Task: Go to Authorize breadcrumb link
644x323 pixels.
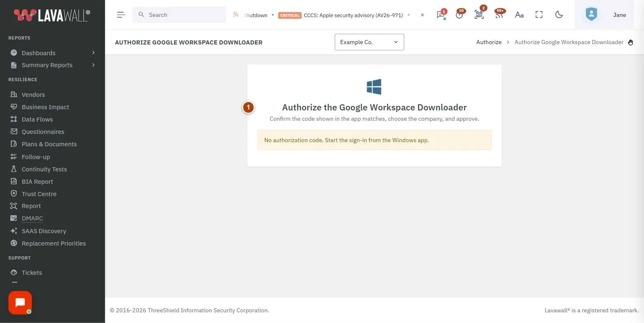Action: pyautogui.click(x=489, y=42)
